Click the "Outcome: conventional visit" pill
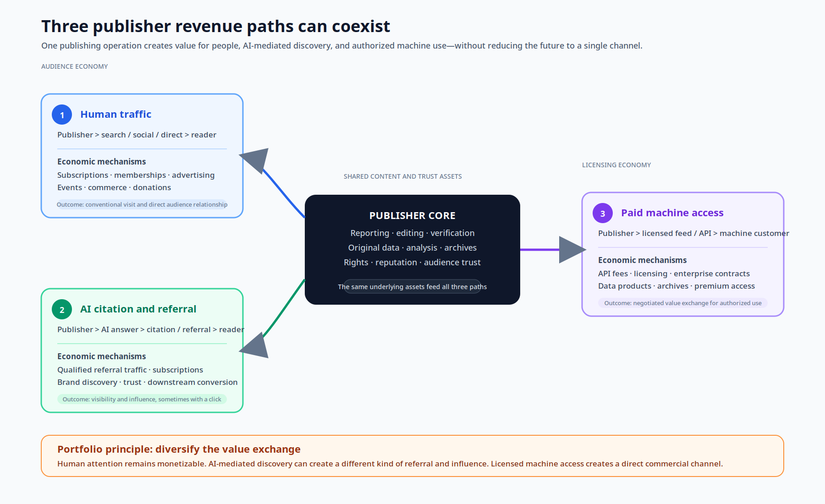 coord(142,204)
